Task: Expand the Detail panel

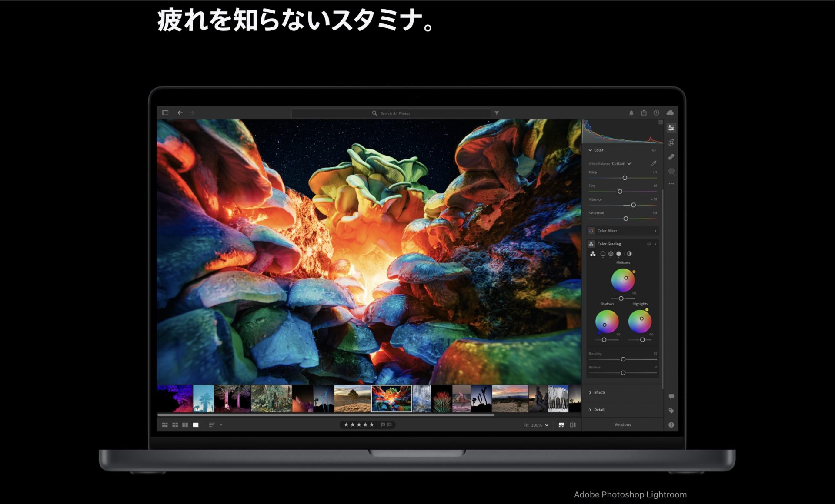Action: point(599,410)
